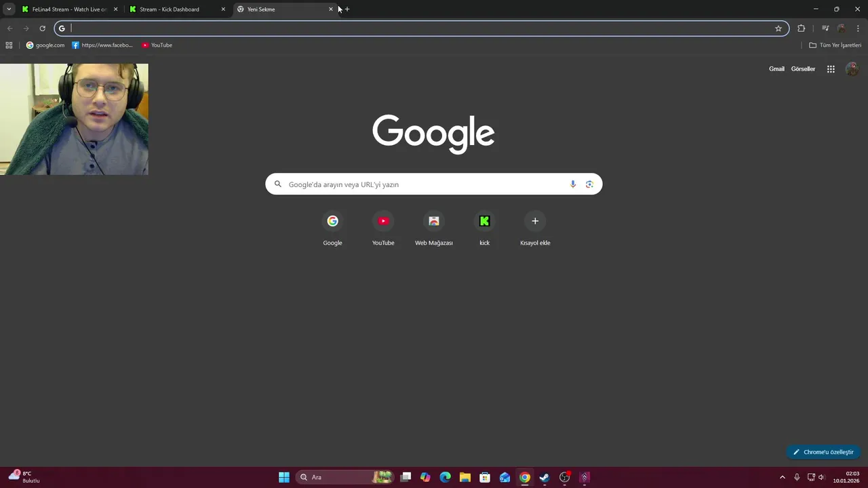Switch to the Stream - Kick Dashboard tab

[176, 9]
